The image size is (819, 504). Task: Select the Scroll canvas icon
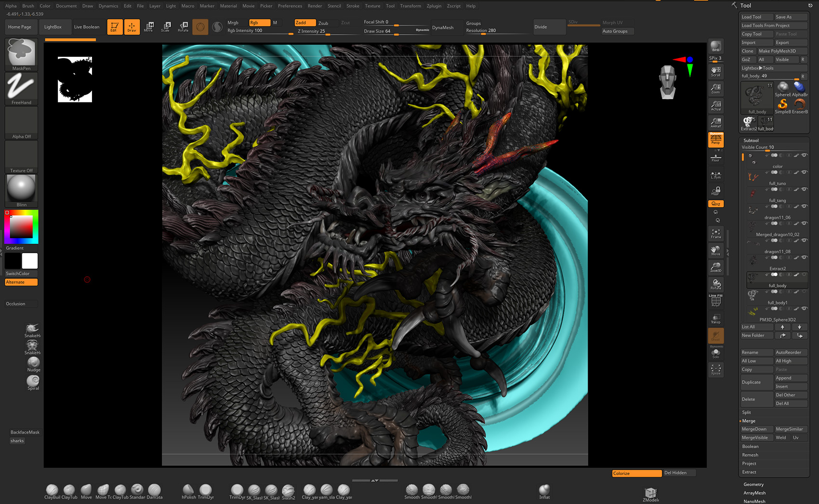click(716, 72)
